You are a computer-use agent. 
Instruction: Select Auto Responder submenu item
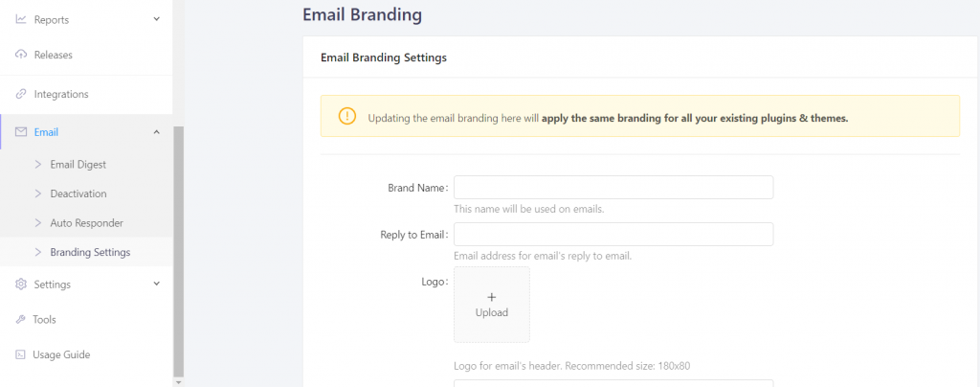coord(86,222)
